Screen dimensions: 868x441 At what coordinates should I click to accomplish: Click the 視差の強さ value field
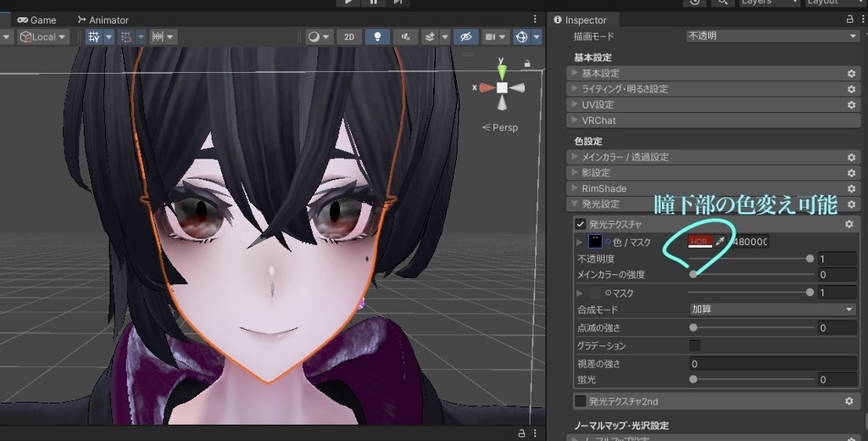(773, 364)
